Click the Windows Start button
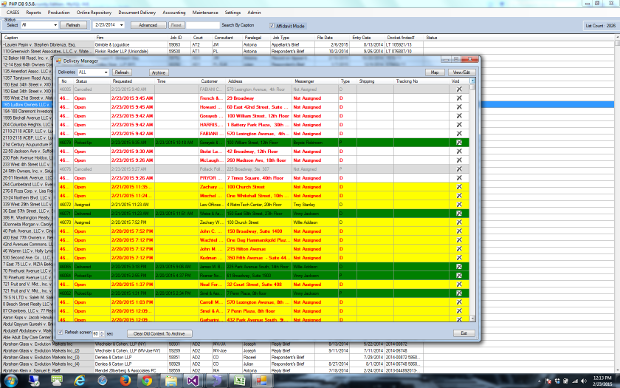 click(11, 380)
